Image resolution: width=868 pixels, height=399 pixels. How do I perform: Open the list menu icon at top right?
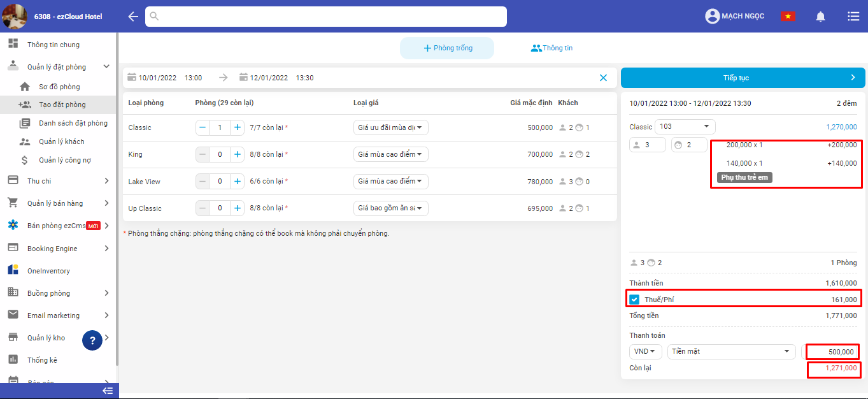coord(853,17)
